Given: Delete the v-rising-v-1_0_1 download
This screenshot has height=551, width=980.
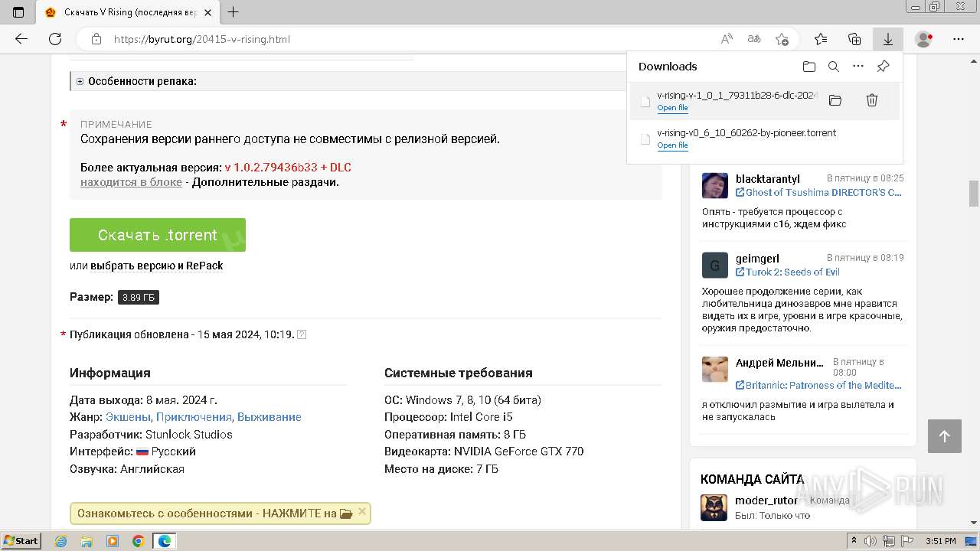Looking at the screenshot, I should (871, 100).
